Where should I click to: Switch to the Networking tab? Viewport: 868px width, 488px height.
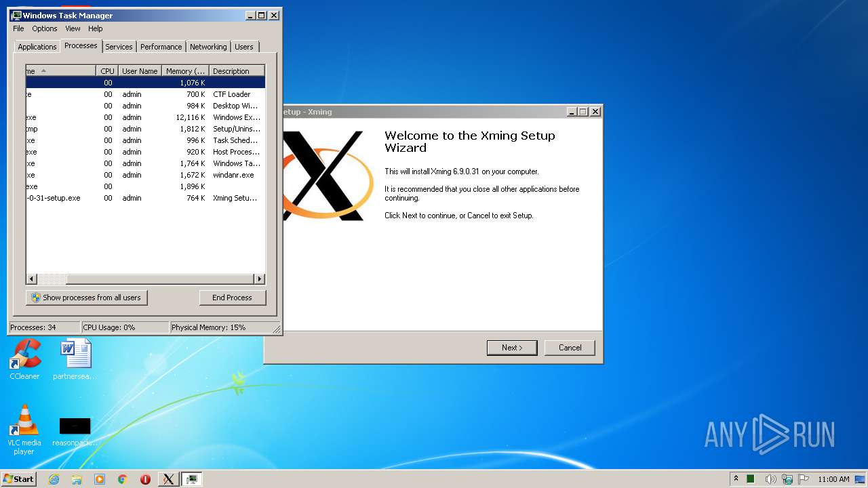[x=208, y=47]
